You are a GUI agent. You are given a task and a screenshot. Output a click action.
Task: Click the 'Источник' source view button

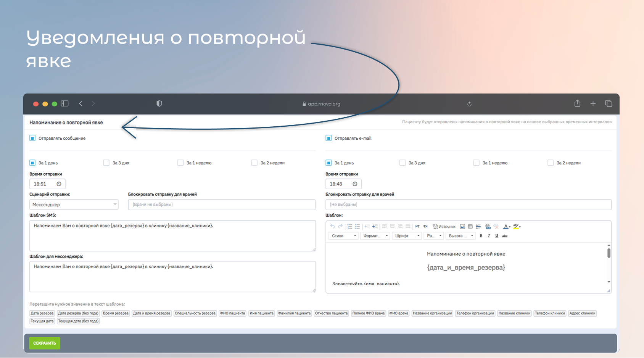point(444,226)
